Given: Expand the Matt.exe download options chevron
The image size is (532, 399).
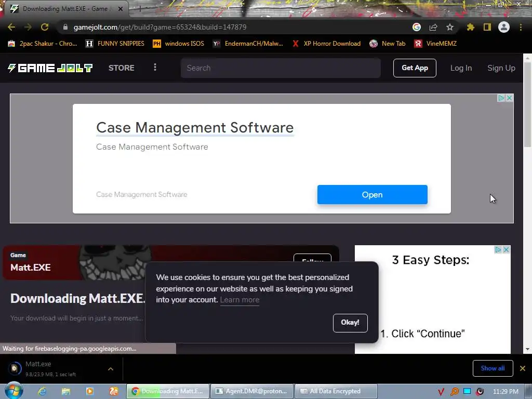Looking at the screenshot, I should pyautogui.click(x=111, y=369).
